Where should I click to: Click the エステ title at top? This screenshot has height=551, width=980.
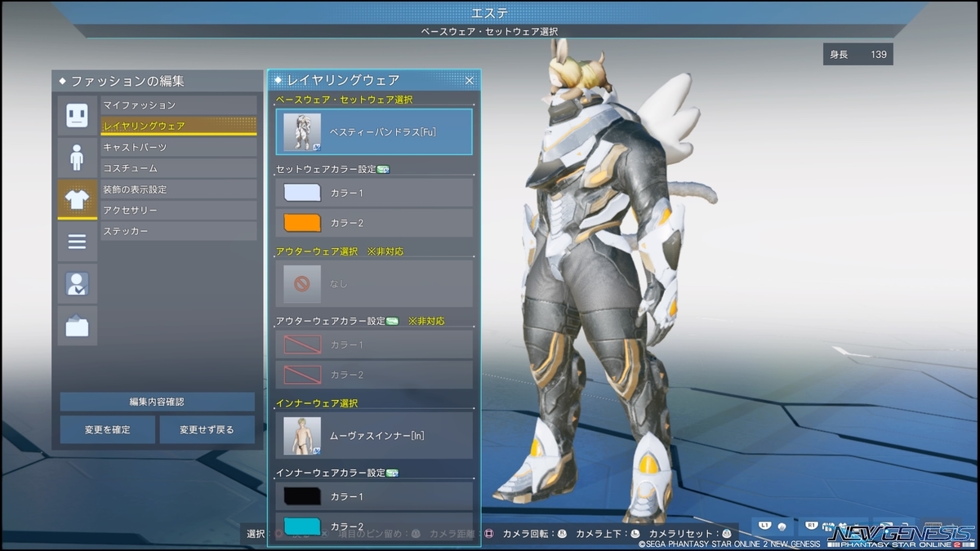pos(489,12)
